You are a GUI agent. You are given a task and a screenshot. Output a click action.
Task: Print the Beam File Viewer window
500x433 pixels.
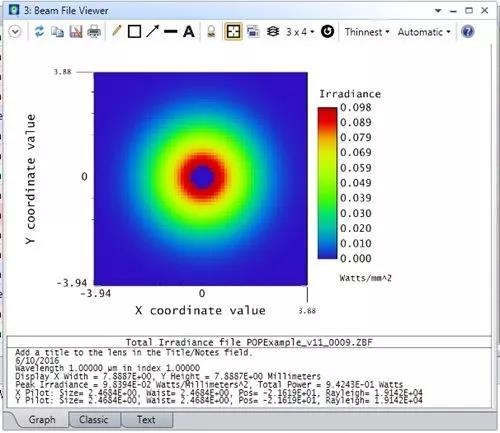click(94, 32)
